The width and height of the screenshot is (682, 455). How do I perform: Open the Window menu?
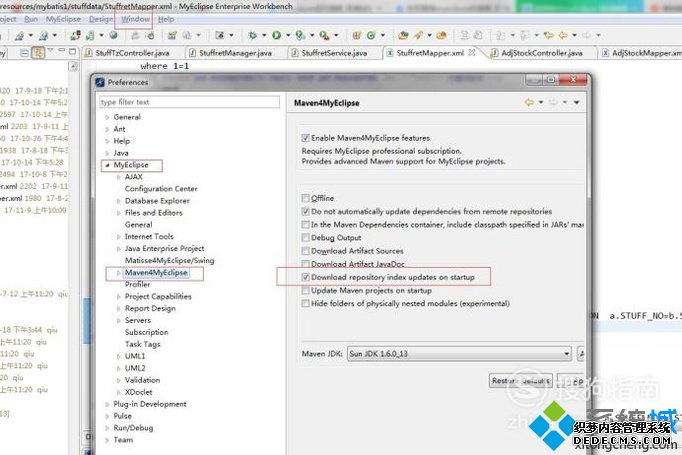pos(135,19)
